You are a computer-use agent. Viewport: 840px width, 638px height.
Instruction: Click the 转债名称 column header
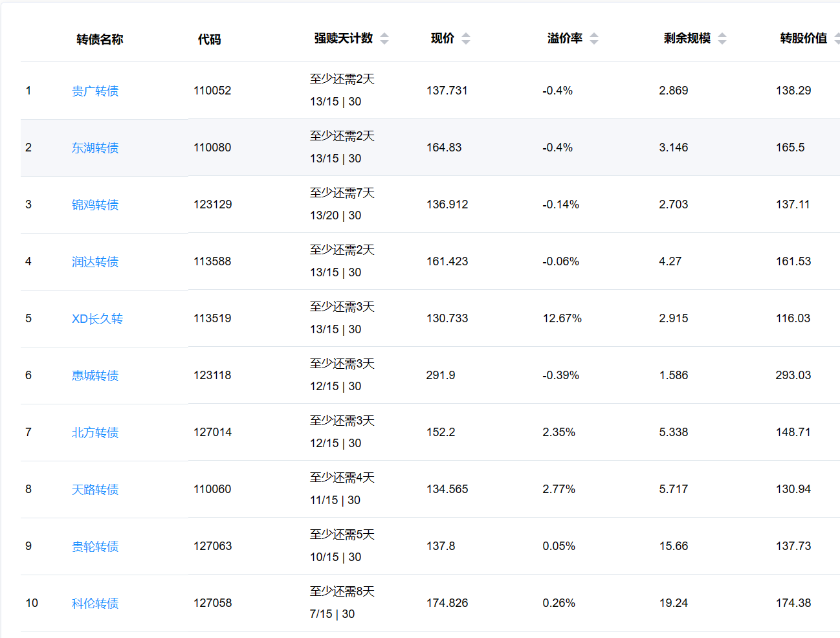point(100,39)
